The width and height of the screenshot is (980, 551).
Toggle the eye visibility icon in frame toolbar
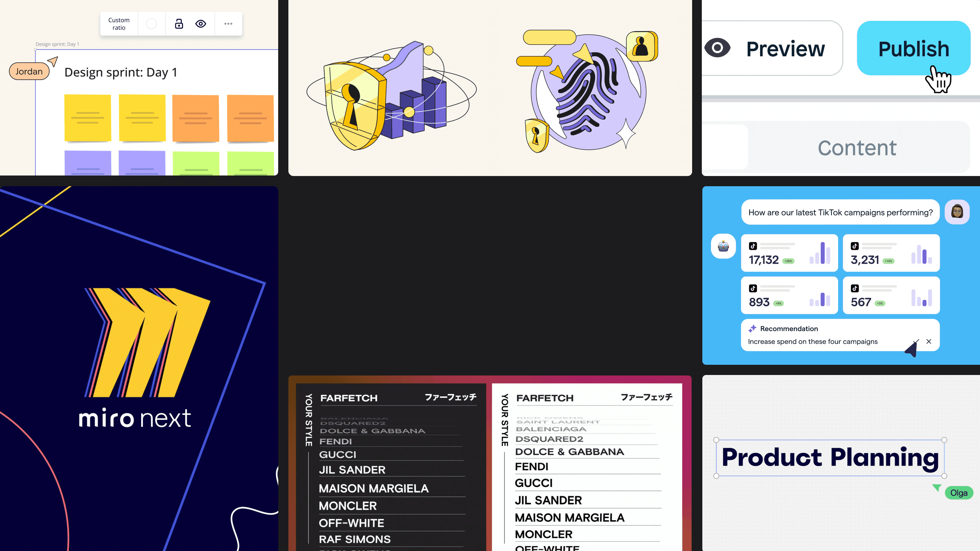click(201, 24)
